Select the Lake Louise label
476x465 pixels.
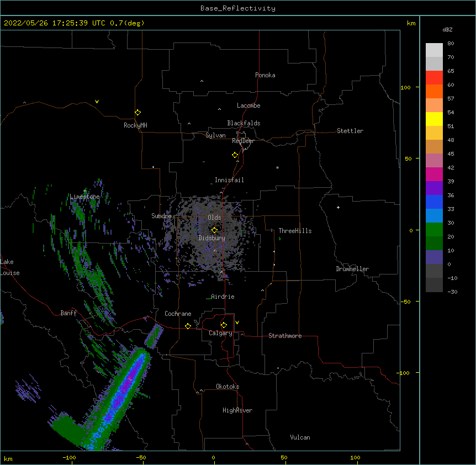pos(10,267)
